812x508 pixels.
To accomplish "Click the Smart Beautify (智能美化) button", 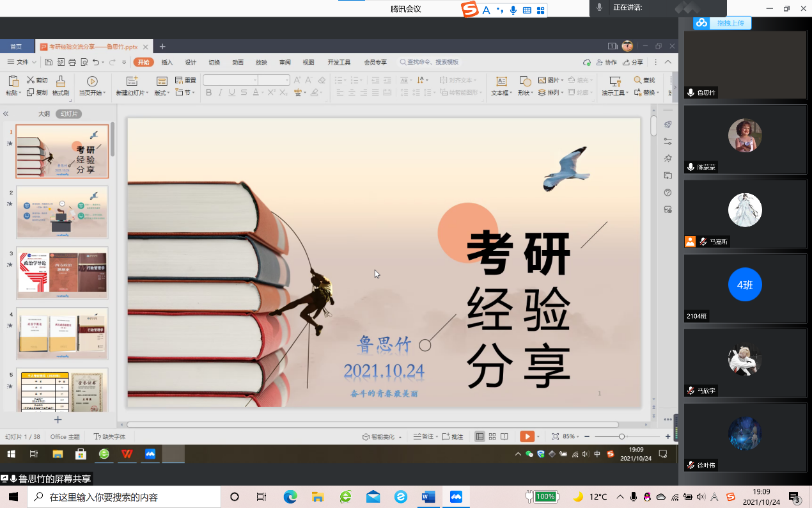I will (382, 436).
